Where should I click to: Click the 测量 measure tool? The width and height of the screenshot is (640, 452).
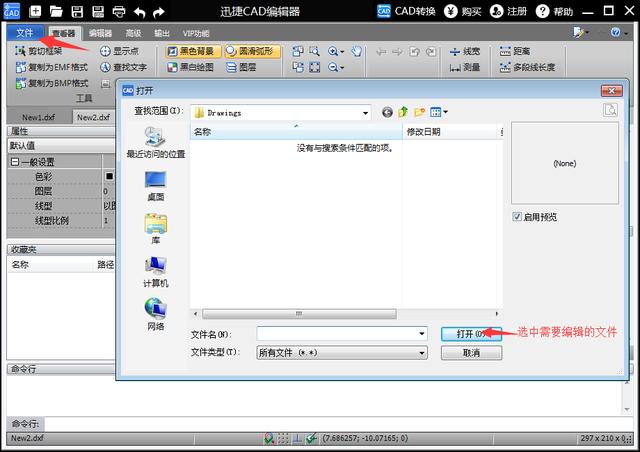464,67
